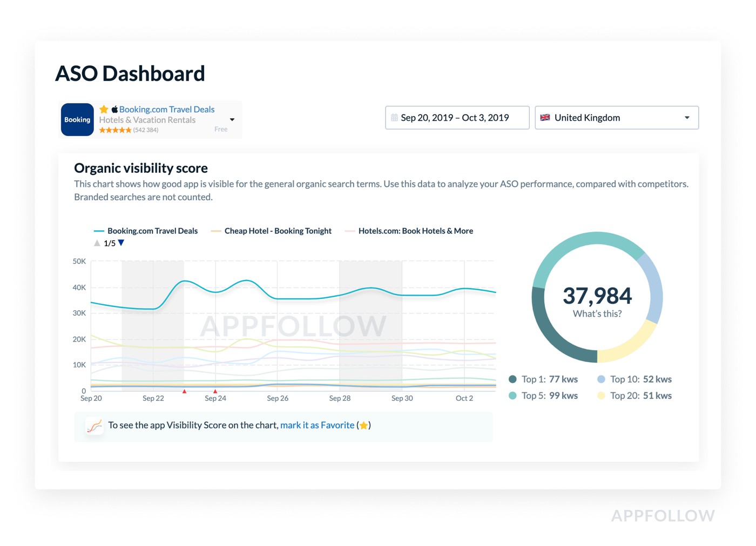Click the Top 20 yellow donut segment
The image size is (756, 546).
coord(629,345)
